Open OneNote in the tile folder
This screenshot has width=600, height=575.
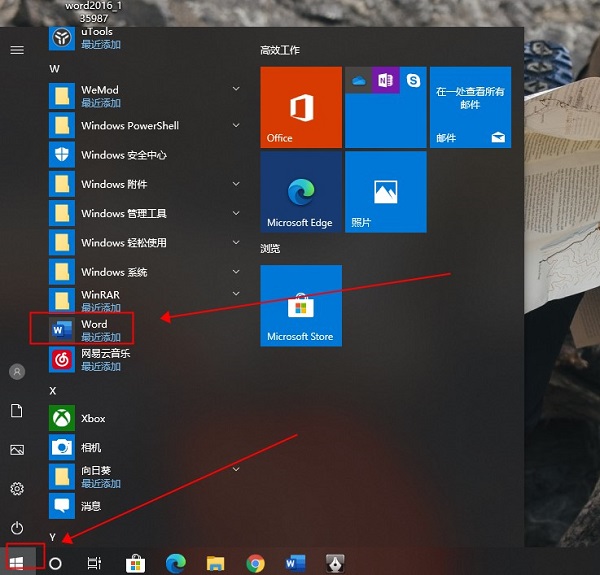[x=386, y=80]
